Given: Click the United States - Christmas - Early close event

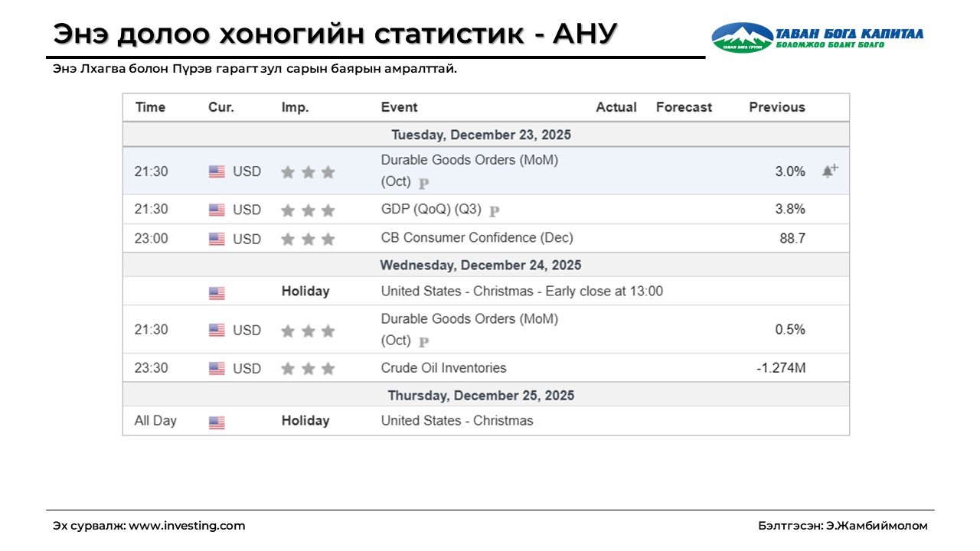Looking at the screenshot, I should click(x=521, y=291).
